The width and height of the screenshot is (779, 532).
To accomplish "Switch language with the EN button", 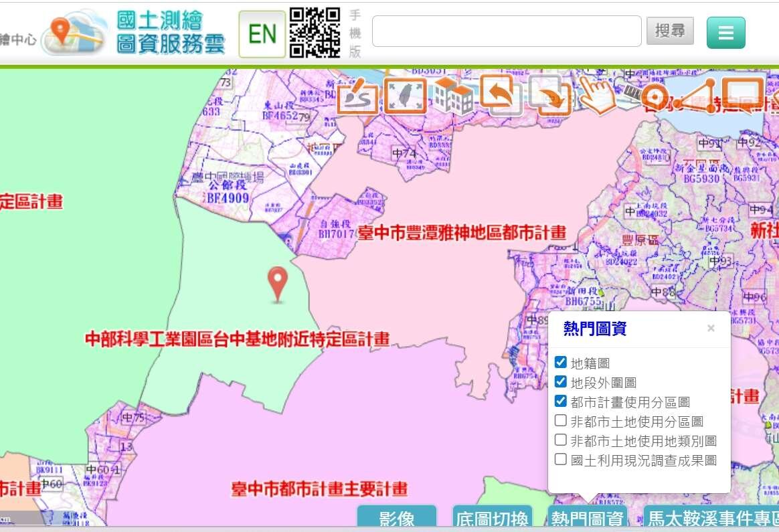I will [262, 33].
